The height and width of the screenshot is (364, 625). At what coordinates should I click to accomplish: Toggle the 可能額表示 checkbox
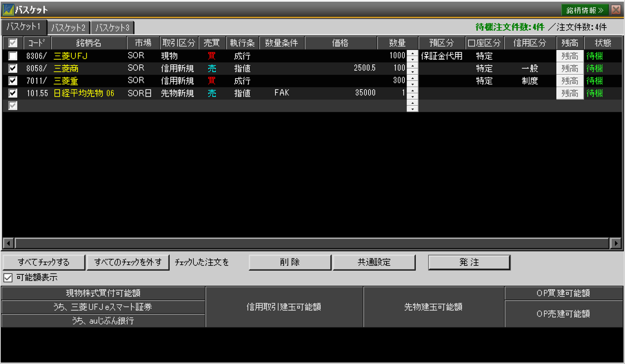click(8, 278)
